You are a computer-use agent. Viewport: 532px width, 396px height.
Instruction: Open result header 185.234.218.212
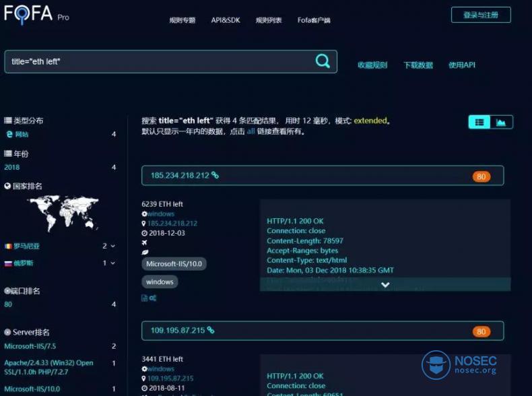click(x=323, y=175)
